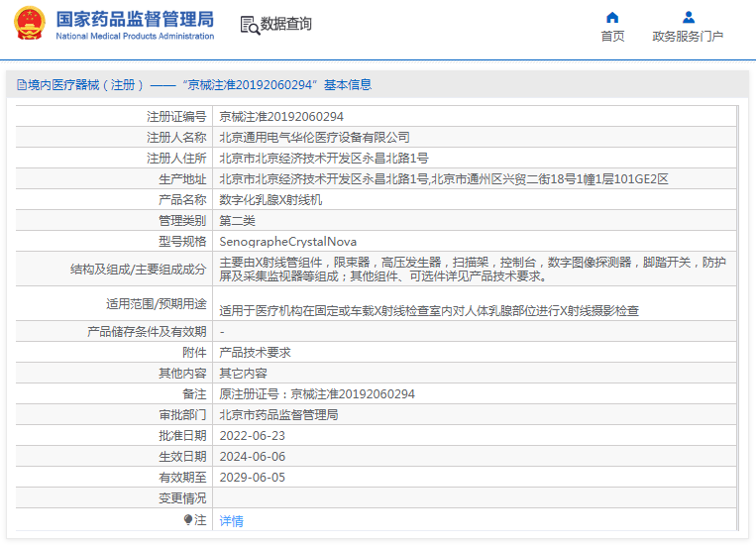Select intended use text 适用于医疗机构

[429, 310]
